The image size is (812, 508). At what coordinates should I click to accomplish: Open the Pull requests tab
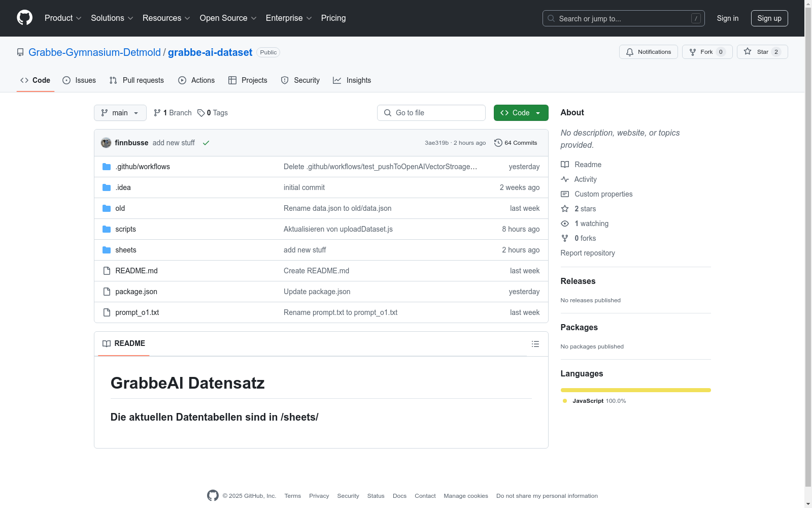pyautogui.click(x=137, y=80)
